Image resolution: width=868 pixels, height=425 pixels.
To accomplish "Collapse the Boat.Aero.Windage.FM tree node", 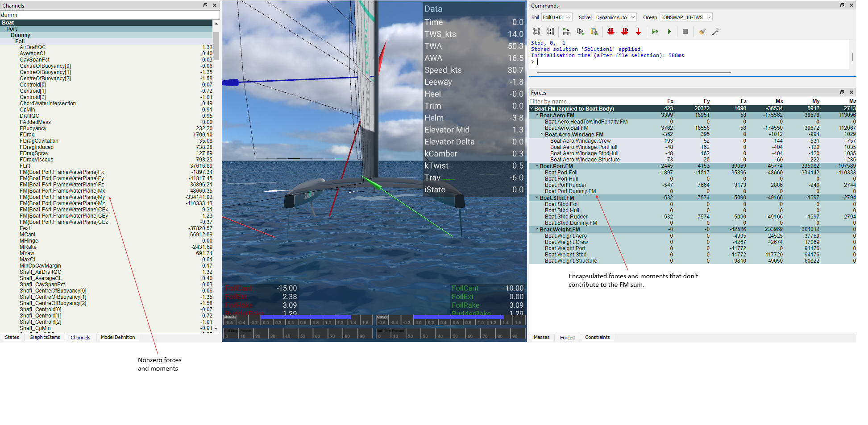I will pos(542,134).
